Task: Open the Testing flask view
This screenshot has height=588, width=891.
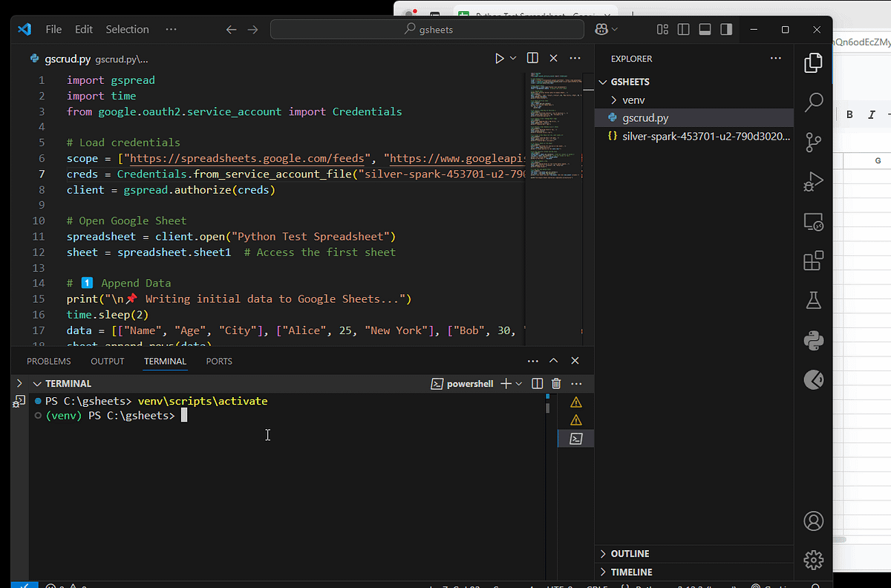Action: click(814, 300)
